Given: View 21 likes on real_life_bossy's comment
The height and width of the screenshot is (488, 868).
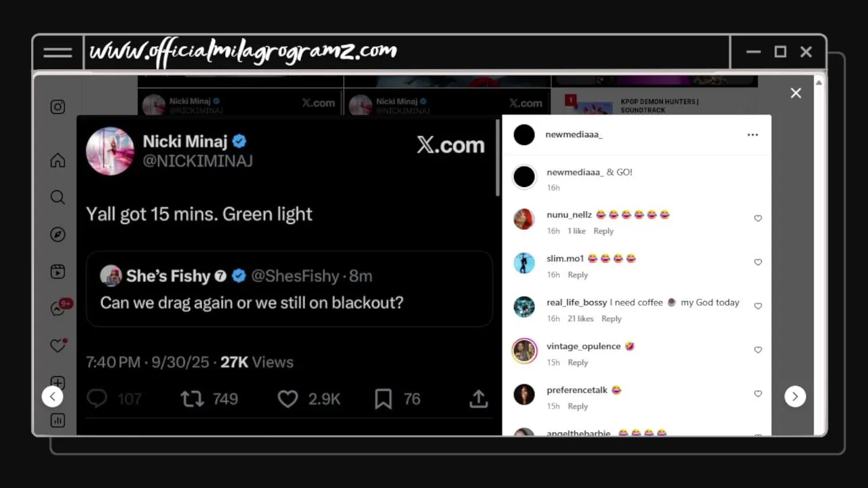Looking at the screenshot, I should (580, 319).
